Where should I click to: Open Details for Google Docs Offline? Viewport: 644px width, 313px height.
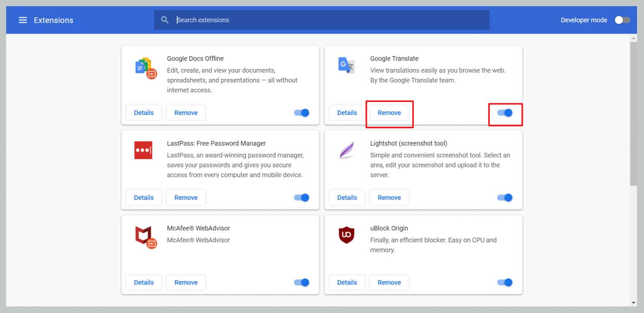pyautogui.click(x=144, y=113)
